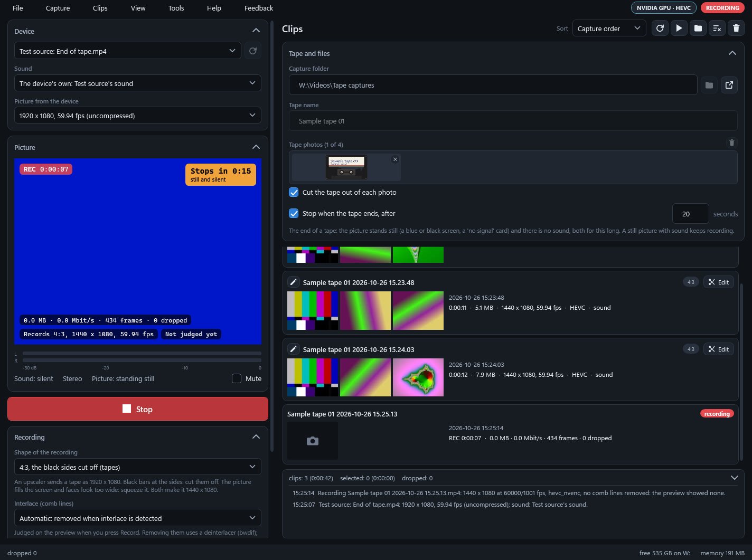This screenshot has width=752, height=560.
Task: Click the 4:3 badge on clip 15.24.03
Action: point(691,349)
